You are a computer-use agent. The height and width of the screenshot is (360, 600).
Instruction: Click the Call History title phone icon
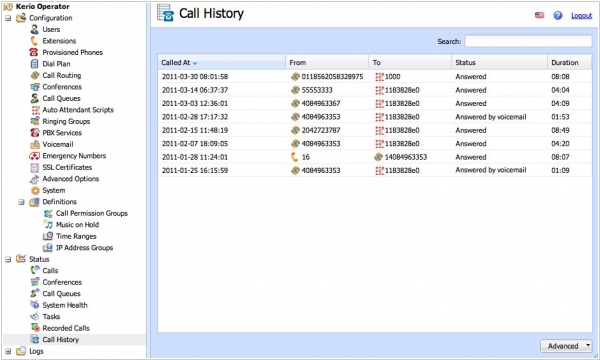[x=166, y=13]
